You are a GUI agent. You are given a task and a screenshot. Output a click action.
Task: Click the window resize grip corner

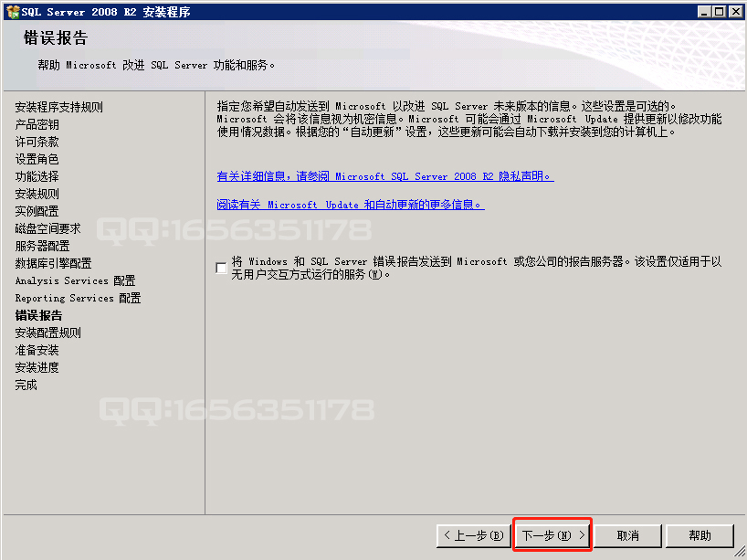click(x=741, y=554)
